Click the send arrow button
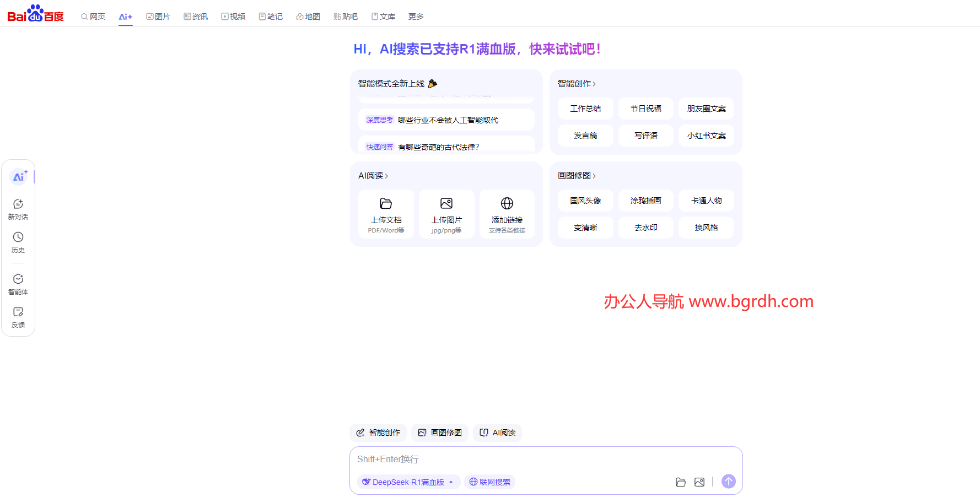 (728, 481)
